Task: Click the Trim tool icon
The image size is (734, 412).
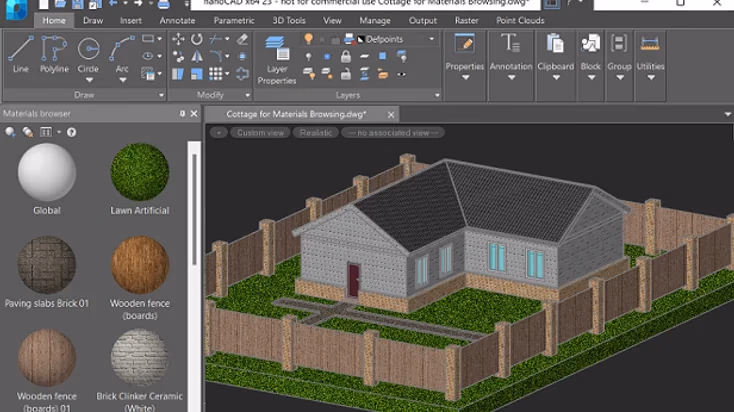Action: [216, 39]
